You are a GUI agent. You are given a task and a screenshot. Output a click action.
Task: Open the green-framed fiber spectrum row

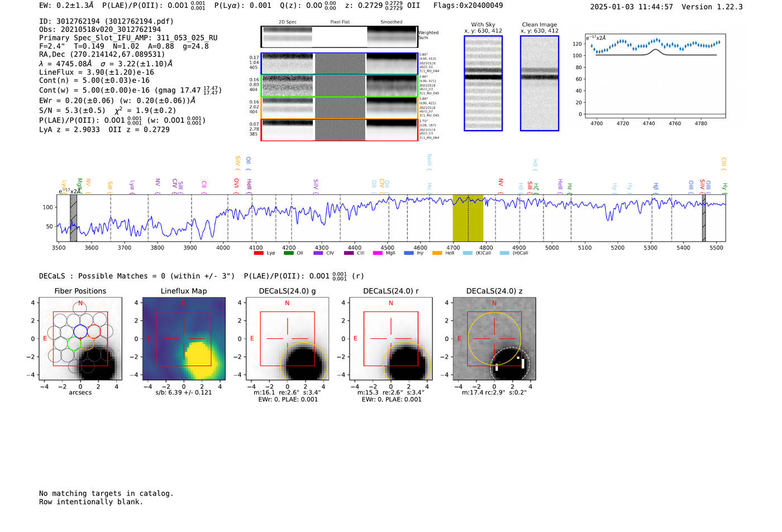click(x=339, y=85)
